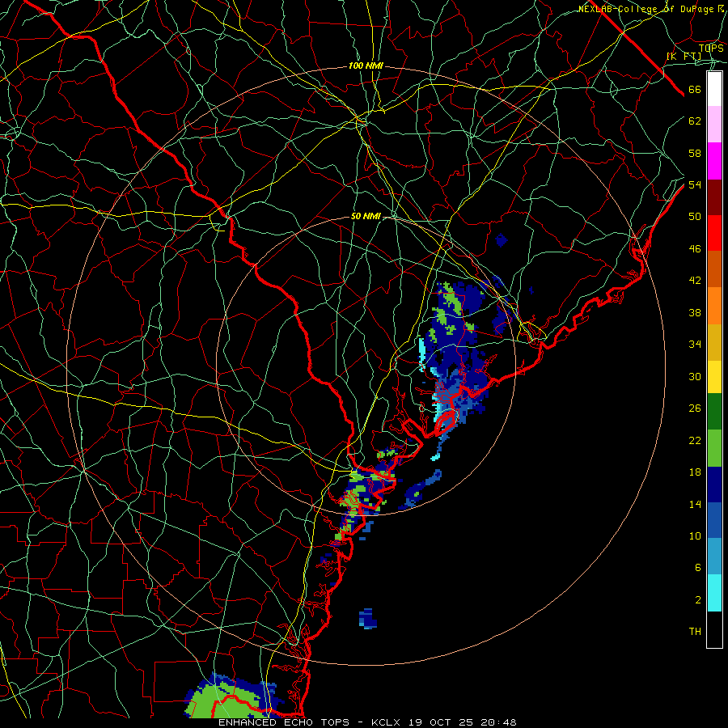Image resolution: width=728 pixels, height=728 pixels.
Task: Click the ENHANCED ECHO TOPS product label
Action: (x=284, y=722)
